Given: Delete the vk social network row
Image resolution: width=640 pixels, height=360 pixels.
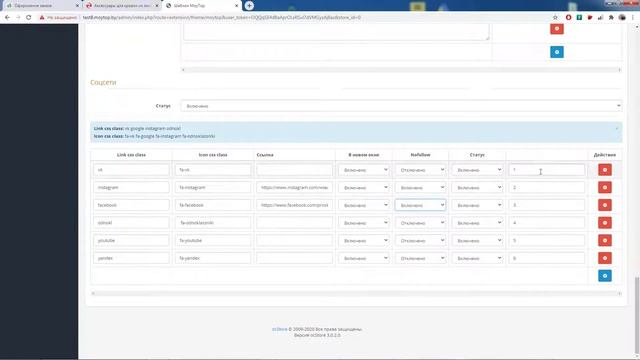Looking at the screenshot, I should 604,170.
